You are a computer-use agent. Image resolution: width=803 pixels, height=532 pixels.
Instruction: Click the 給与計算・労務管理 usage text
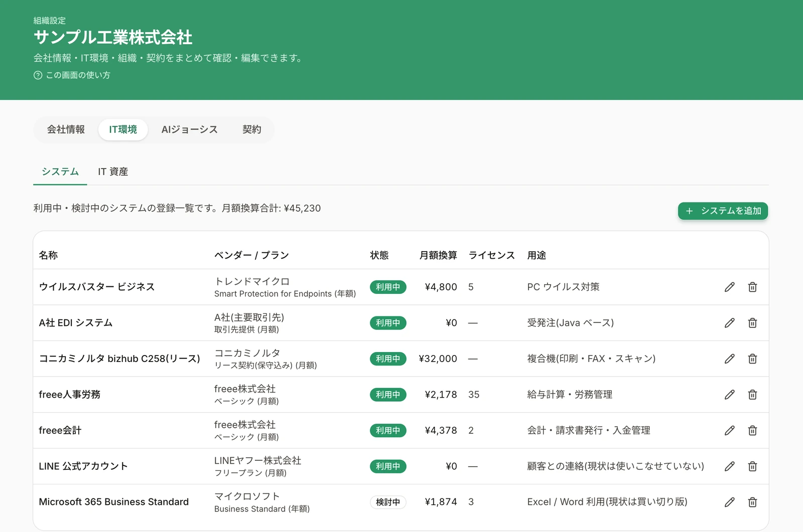(570, 395)
